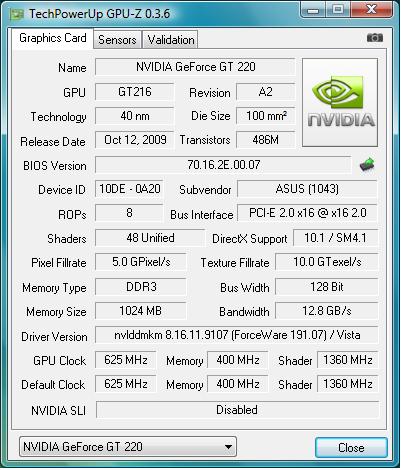Click Memory Type value DDR3
This screenshot has width=402, height=470.
tap(141, 287)
